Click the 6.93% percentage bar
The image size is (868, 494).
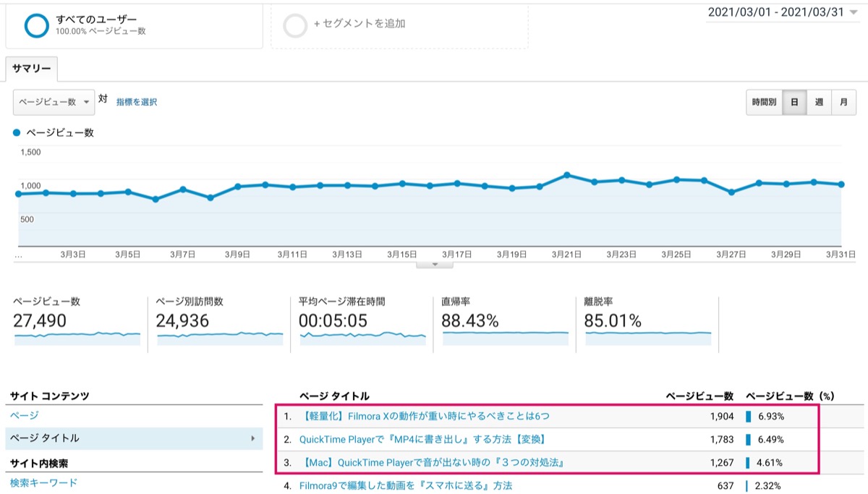click(x=749, y=417)
